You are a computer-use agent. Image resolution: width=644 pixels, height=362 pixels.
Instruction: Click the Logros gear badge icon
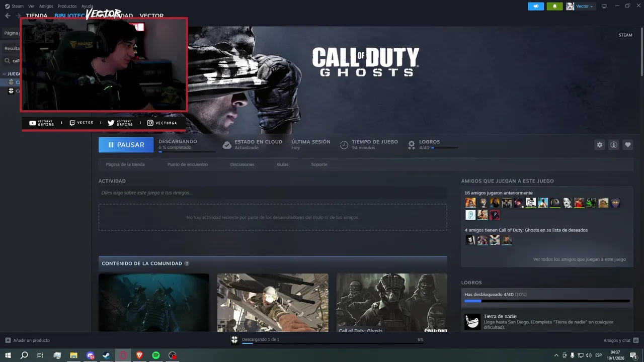coord(412,145)
